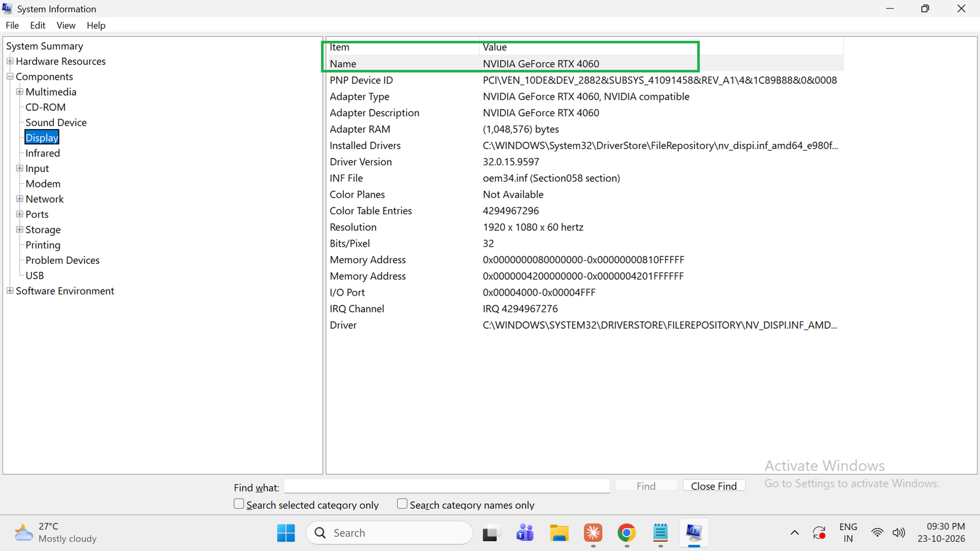Expand the Software Environment node

[x=10, y=291]
